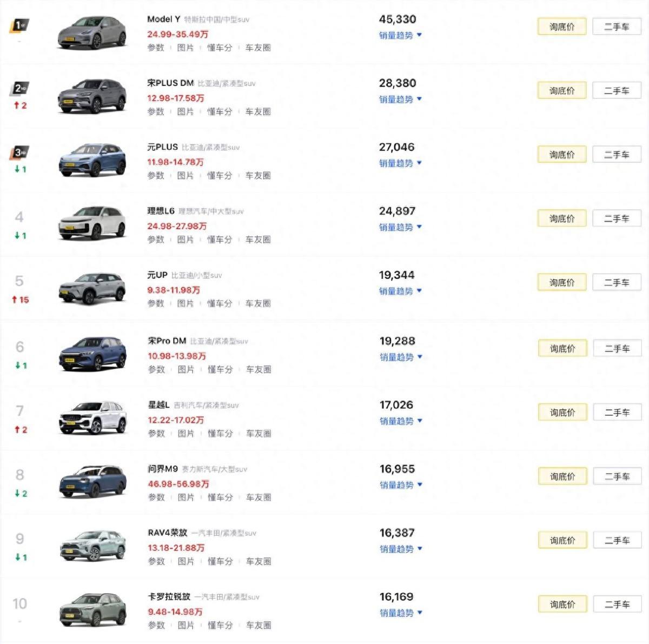Open the 理想L6 car image
The width and height of the screenshot is (649, 644).
92,223
